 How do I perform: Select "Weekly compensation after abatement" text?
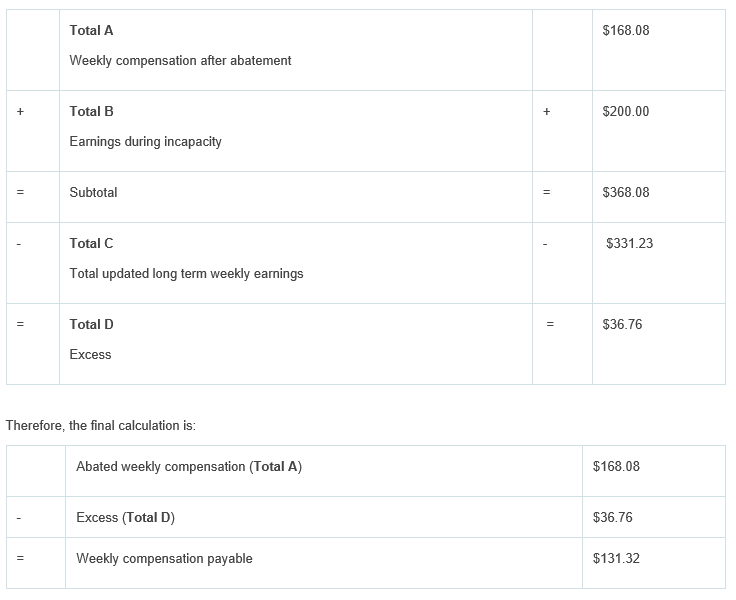tap(180, 61)
